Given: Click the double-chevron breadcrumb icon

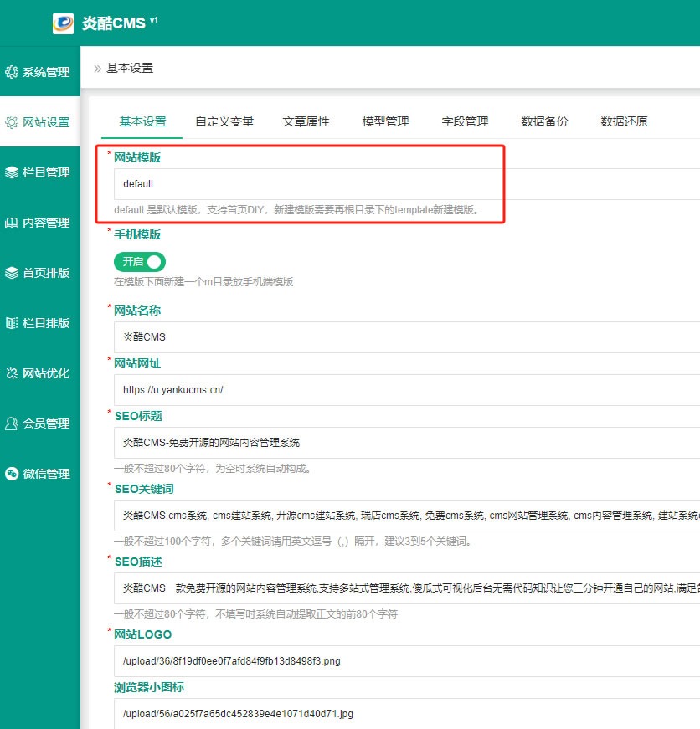Looking at the screenshot, I should point(98,69).
